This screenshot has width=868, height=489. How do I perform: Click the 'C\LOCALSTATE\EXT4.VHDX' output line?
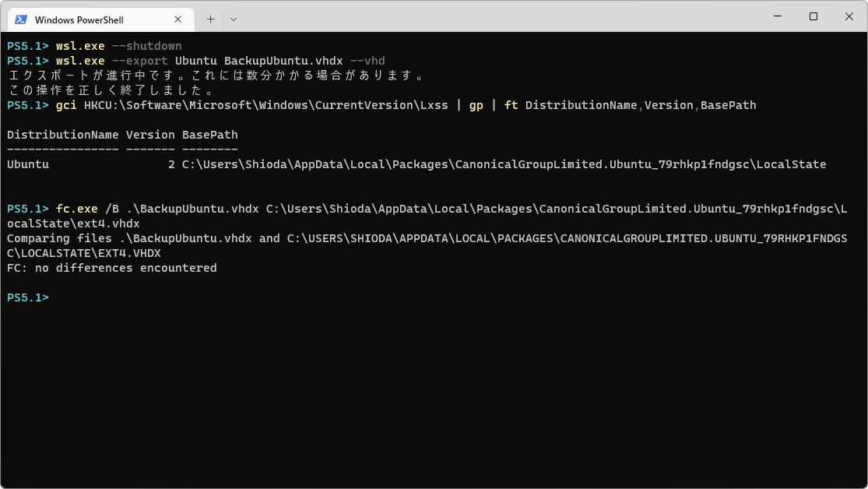coord(83,253)
